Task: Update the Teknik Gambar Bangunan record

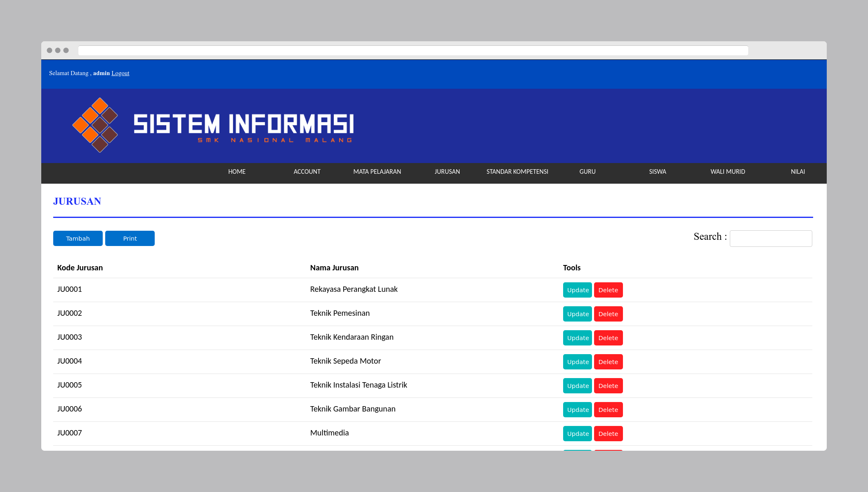Action: (577, 409)
